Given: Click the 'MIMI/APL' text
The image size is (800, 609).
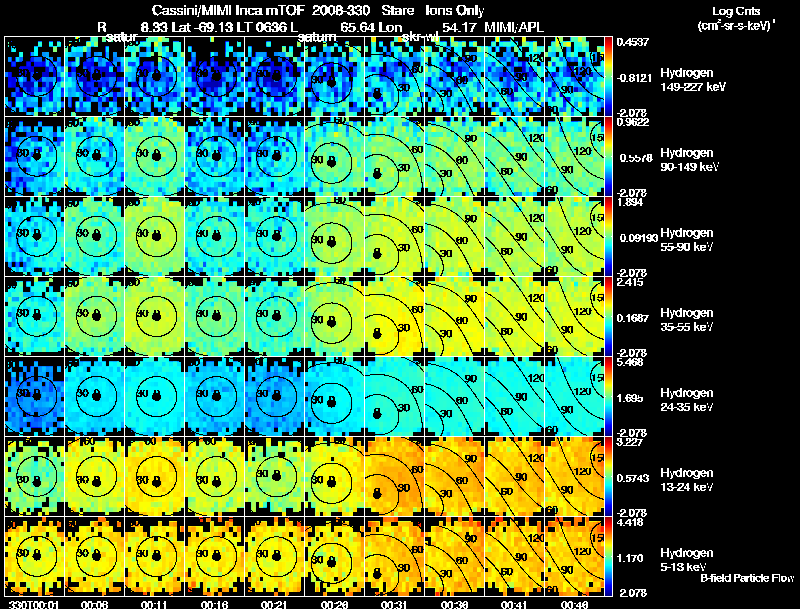Looking at the screenshot, I should pos(514,27).
